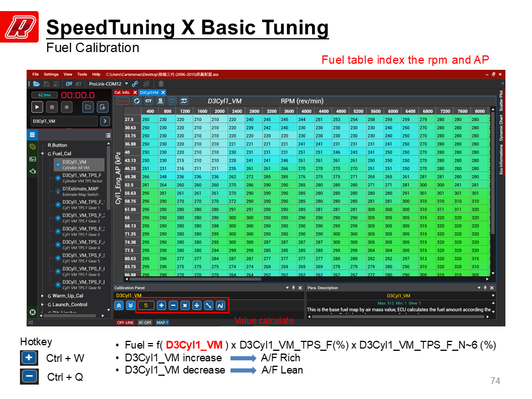Click the monitor graph sidebar icon

(33, 159)
